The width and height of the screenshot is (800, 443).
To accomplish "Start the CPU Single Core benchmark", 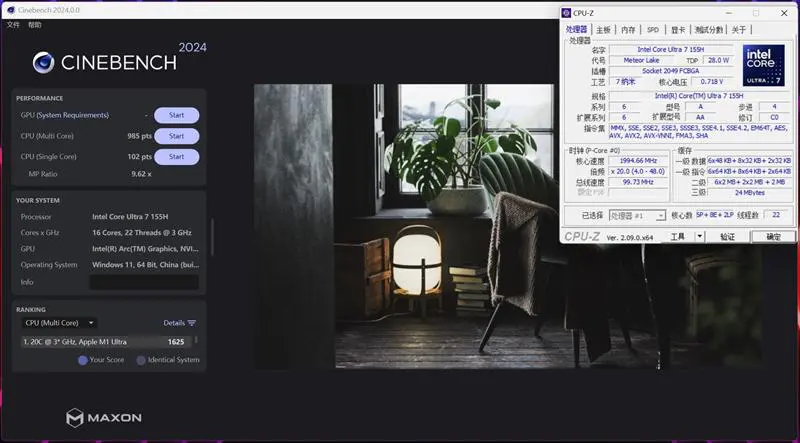I will click(x=176, y=157).
